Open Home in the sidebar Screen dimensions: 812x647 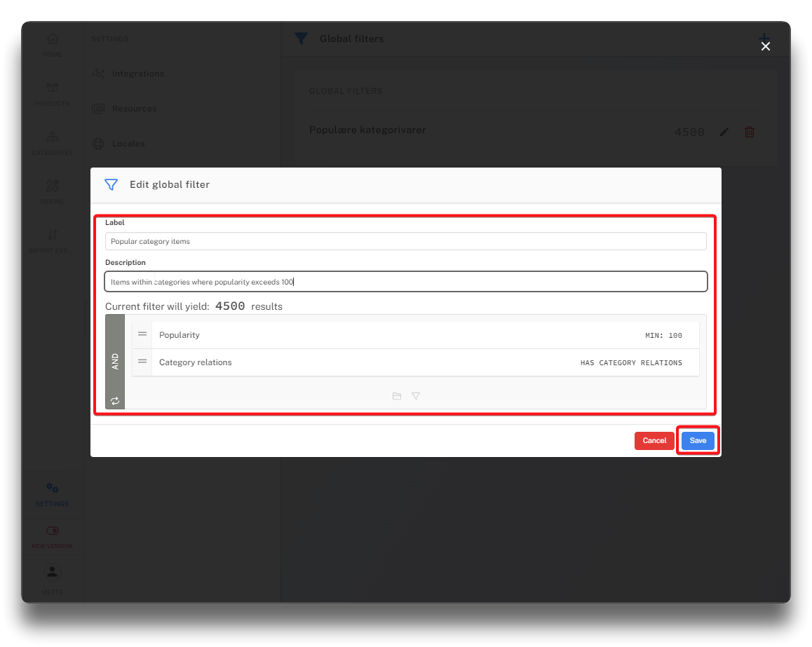tap(53, 45)
